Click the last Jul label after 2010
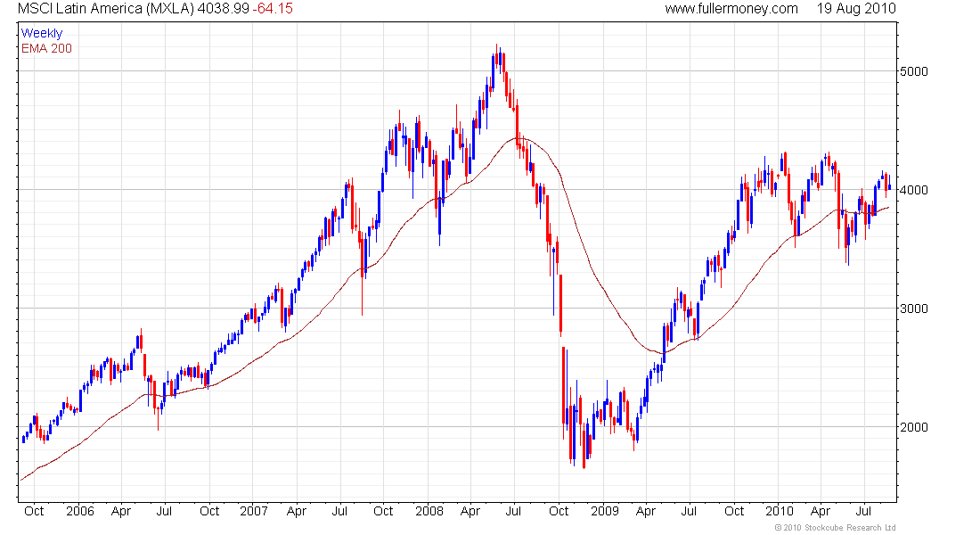Image resolution: width=980 pixels, height=535 pixels. pyautogui.click(x=864, y=511)
